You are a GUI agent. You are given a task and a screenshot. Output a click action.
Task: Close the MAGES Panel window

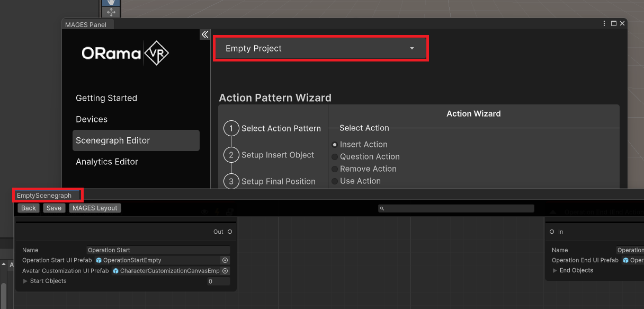pos(622,24)
